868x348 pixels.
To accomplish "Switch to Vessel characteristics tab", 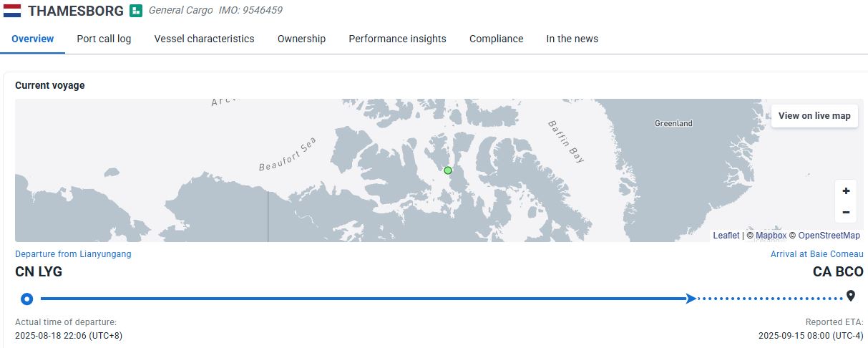I will [x=205, y=39].
